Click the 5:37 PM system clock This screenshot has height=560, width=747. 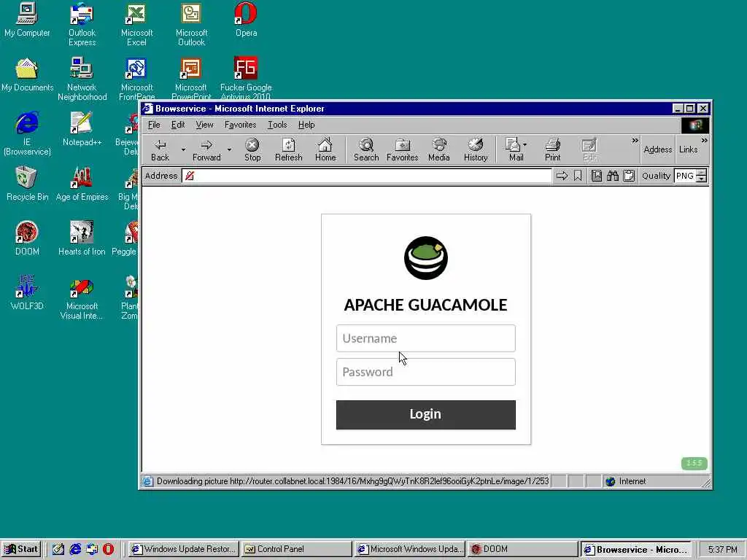(722, 550)
